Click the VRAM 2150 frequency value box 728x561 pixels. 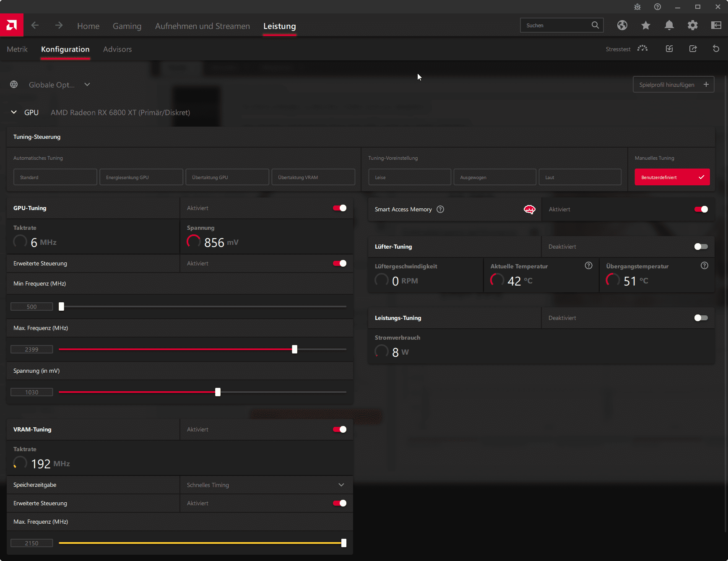pyautogui.click(x=32, y=543)
